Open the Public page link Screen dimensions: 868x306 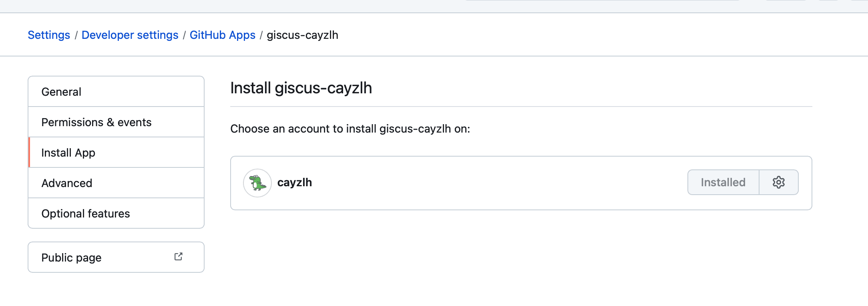(71, 258)
